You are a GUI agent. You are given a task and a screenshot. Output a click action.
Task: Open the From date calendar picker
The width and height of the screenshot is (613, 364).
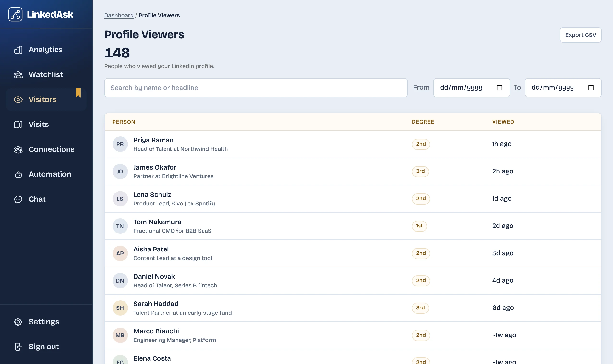(x=499, y=88)
